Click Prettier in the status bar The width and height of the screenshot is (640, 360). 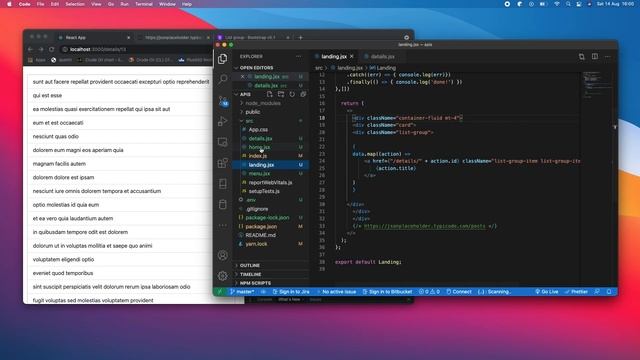pos(576,292)
